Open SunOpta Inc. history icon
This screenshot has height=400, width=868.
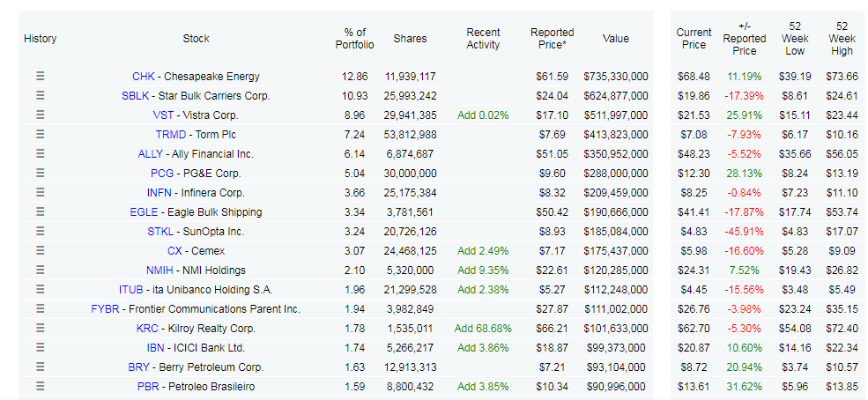click(x=40, y=232)
